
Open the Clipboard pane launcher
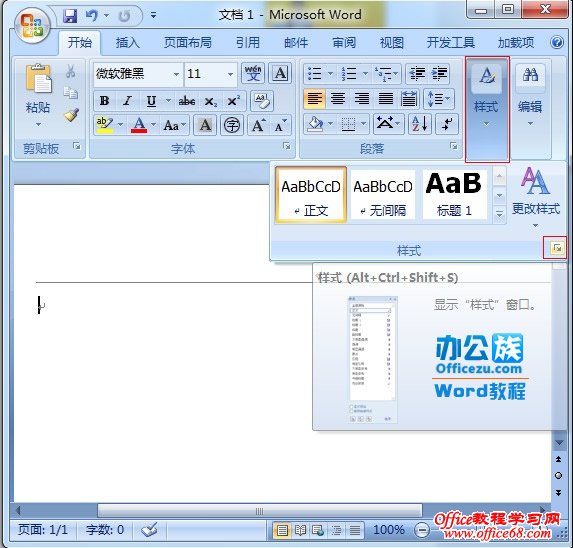pos(76,146)
